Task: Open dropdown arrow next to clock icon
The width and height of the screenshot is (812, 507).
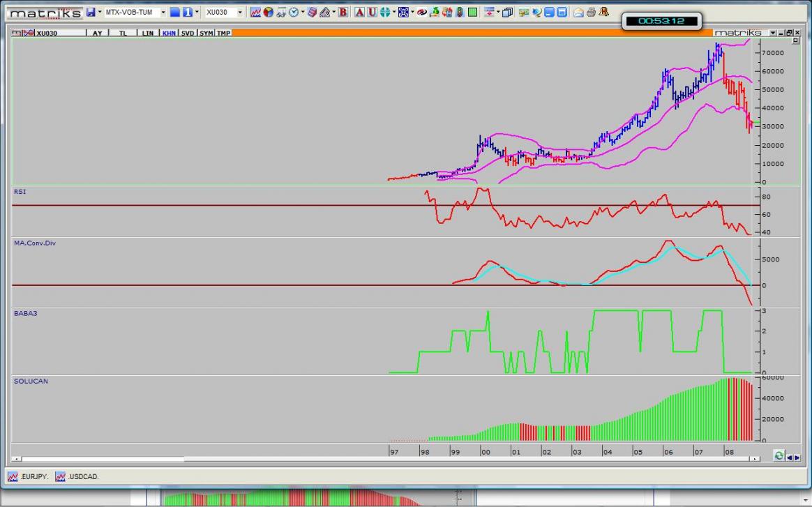Action: pos(303,13)
